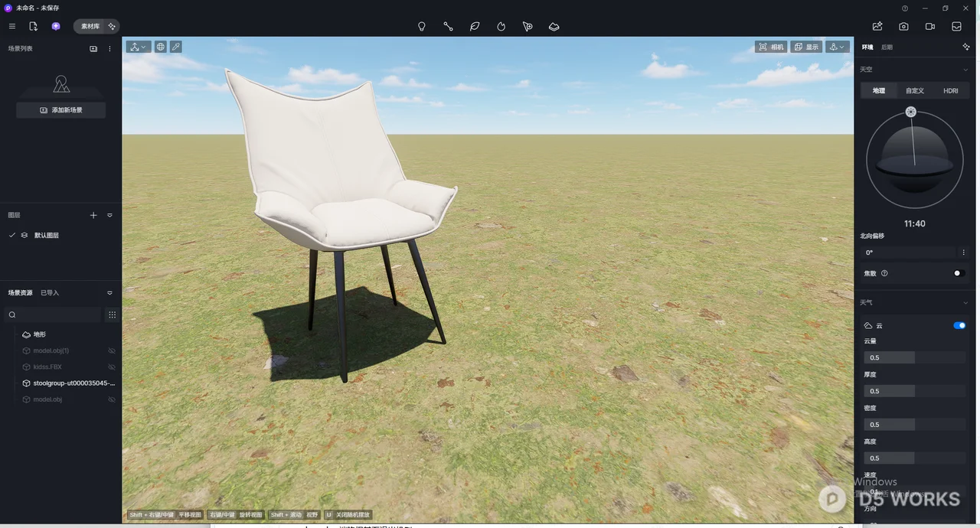Adjust the 云量 slider
Screen dimensions: 980x528
915,357
